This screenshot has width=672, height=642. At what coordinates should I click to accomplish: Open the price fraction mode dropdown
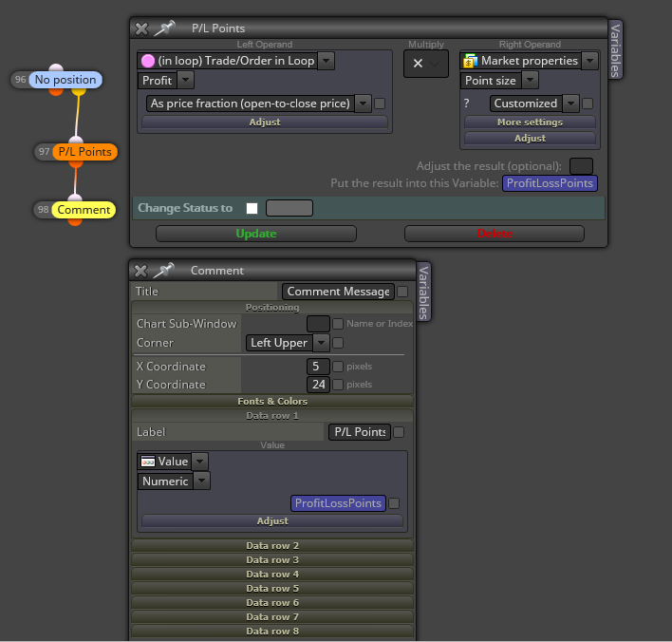[363, 104]
